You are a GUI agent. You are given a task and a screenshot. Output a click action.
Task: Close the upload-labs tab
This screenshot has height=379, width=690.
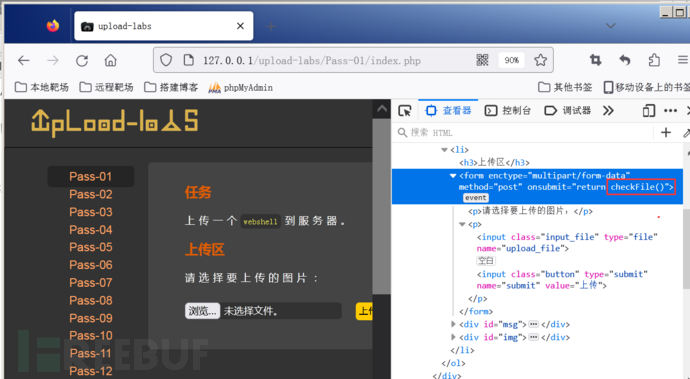point(240,26)
